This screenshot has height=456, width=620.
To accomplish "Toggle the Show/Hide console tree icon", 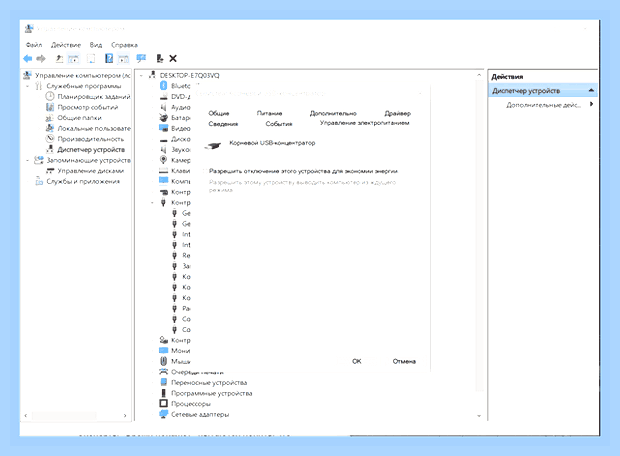I will [74, 59].
